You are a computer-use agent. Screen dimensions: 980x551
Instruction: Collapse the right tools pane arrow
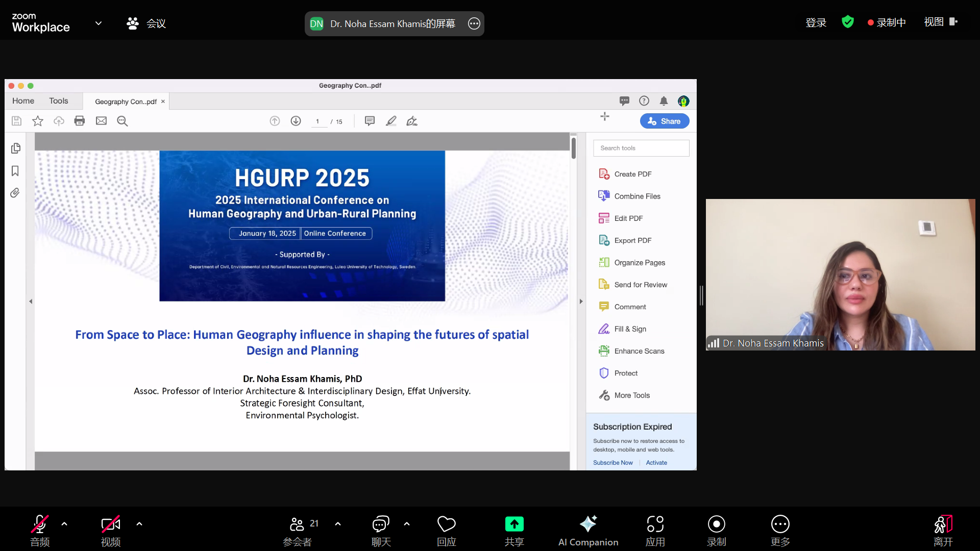[581, 302]
